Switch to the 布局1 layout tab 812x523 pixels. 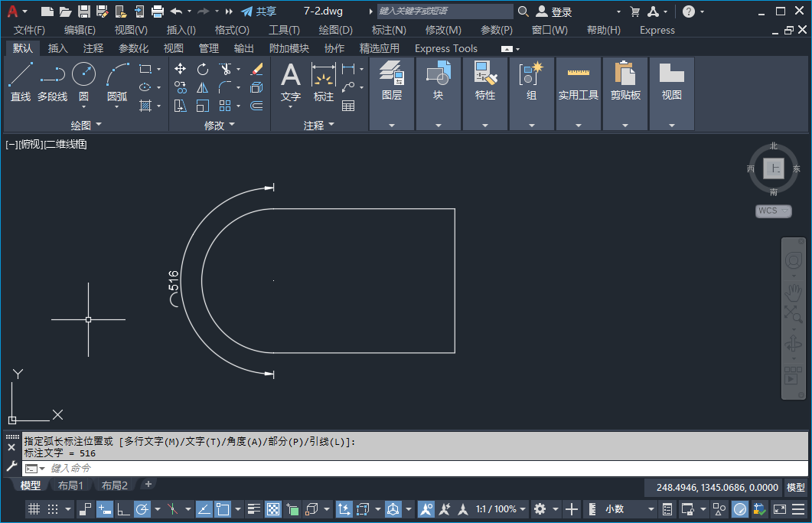[70, 485]
